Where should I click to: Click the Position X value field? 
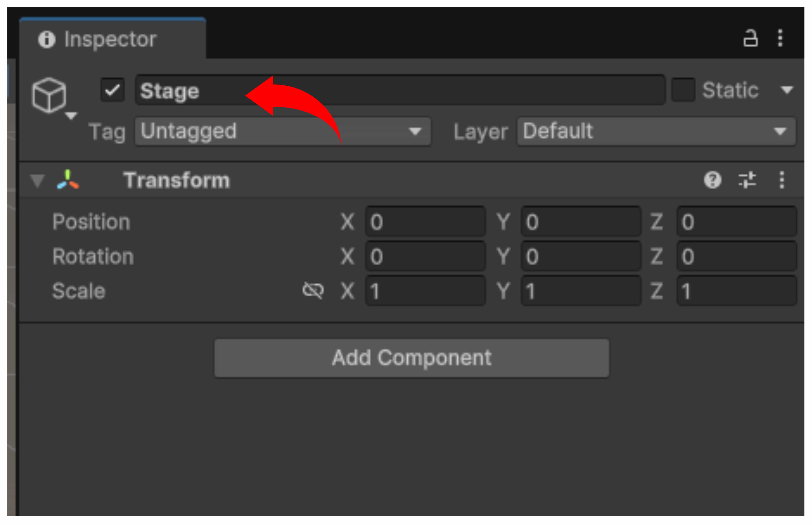[x=426, y=222]
